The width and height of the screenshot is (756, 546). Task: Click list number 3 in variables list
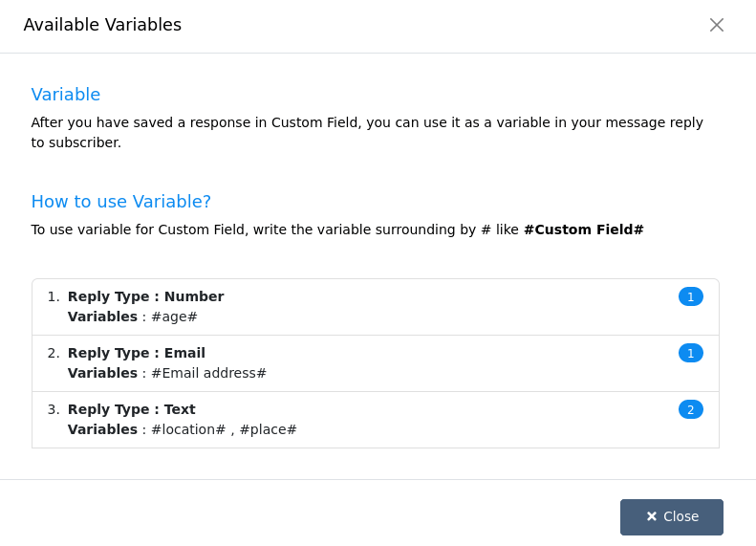(x=54, y=409)
